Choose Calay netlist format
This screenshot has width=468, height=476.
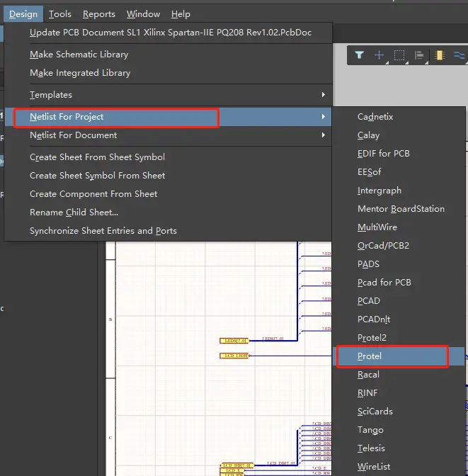click(399, 135)
